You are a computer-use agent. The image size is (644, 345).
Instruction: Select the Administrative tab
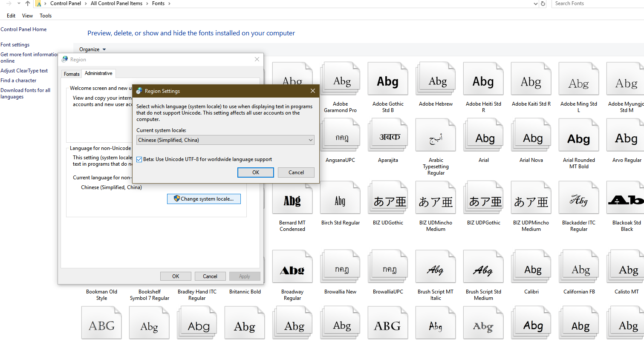[98, 73]
